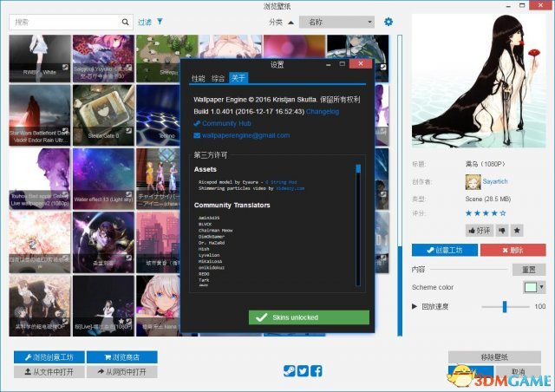Click the red 删除 button
The image size is (555, 392).
[513, 250]
